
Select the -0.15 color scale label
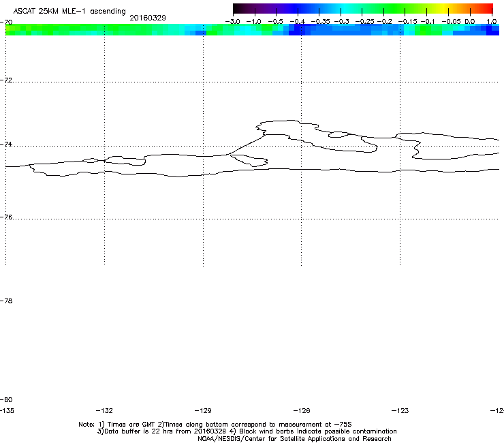click(x=407, y=22)
